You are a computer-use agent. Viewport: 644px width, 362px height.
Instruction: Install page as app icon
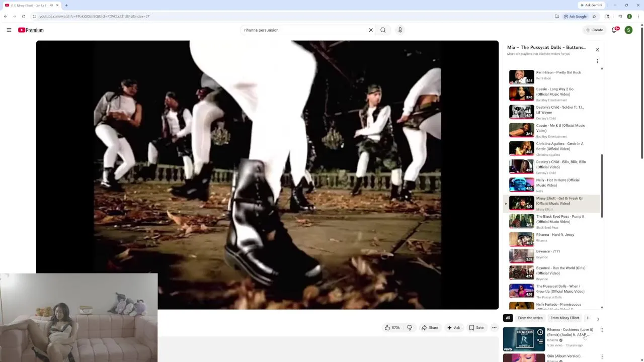557,16
